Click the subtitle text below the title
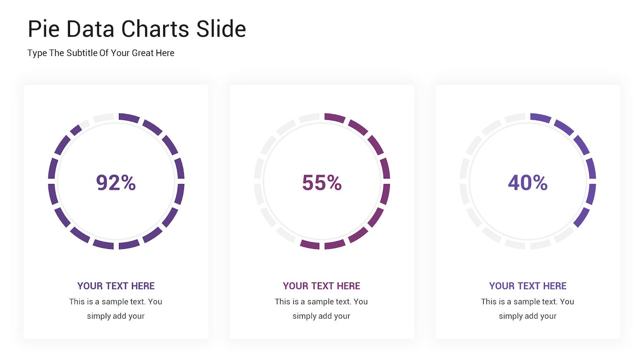 click(101, 53)
